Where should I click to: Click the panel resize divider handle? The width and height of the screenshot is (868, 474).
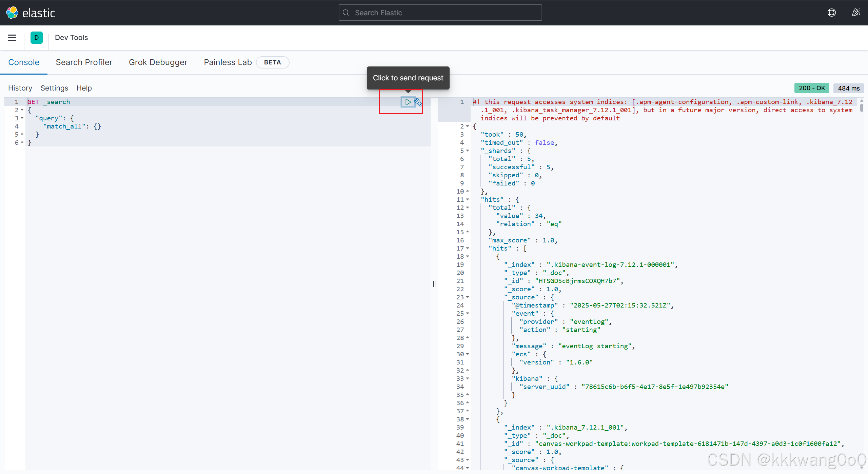434,284
